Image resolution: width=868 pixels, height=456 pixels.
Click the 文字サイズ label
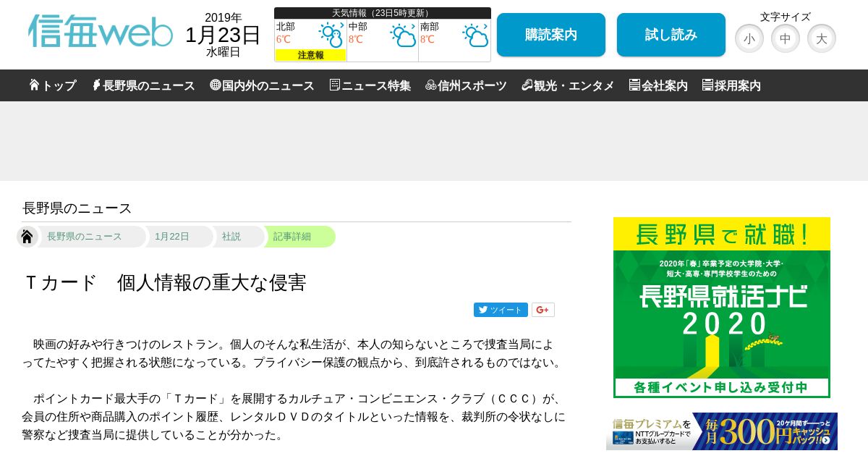click(786, 17)
